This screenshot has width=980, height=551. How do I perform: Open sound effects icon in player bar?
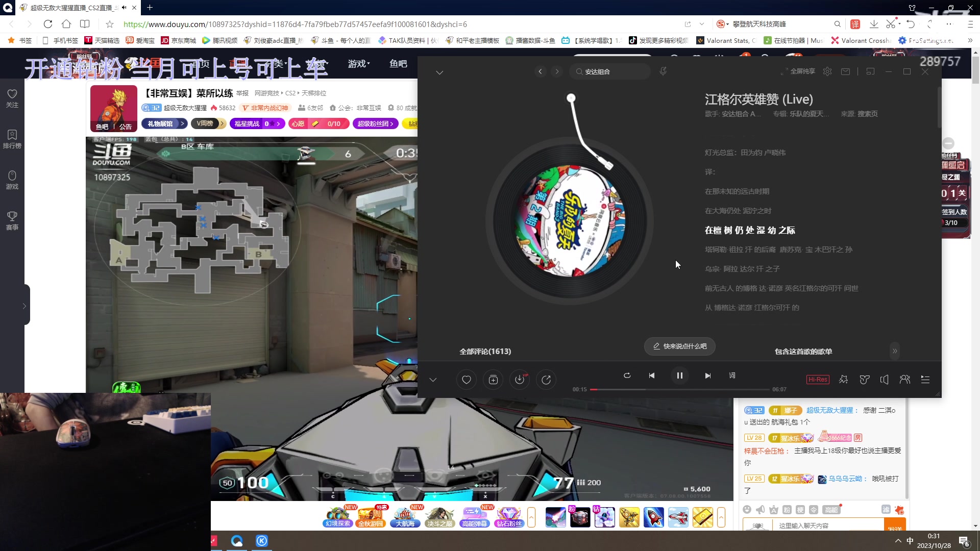(x=843, y=380)
